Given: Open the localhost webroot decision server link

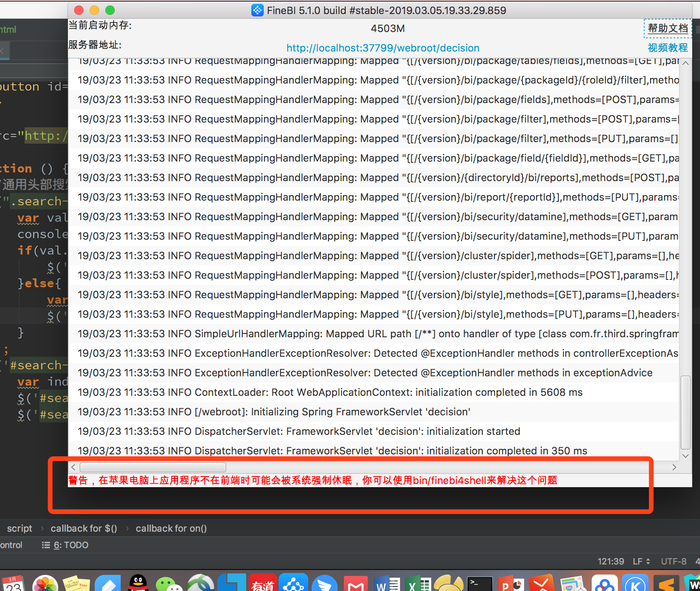Looking at the screenshot, I should pyautogui.click(x=383, y=48).
